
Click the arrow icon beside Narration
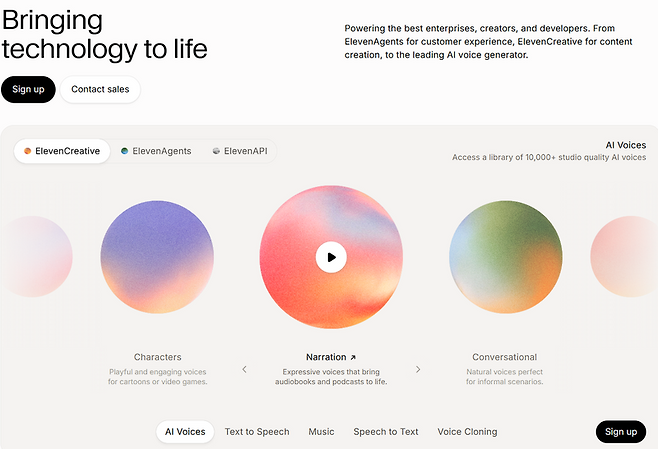point(353,358)
